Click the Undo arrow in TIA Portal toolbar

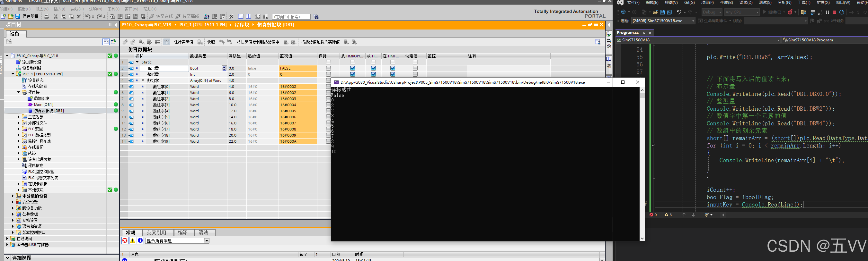(88, 16)
